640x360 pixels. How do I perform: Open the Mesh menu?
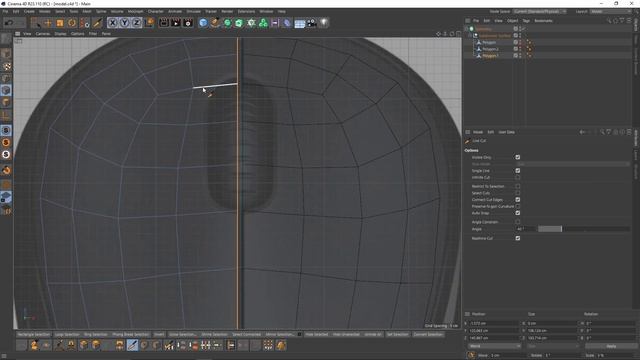(x=87, y=11)
